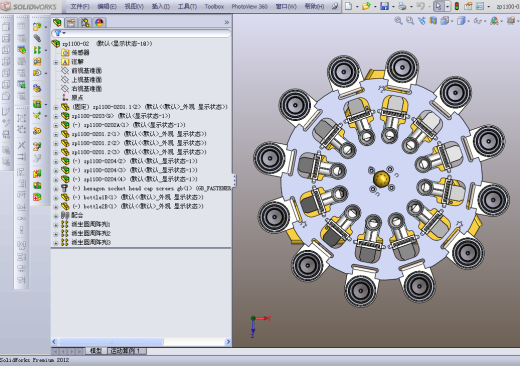This screenshot has width=520, height=366.
Task: Open the Toolbox menu
Action: 214,6
